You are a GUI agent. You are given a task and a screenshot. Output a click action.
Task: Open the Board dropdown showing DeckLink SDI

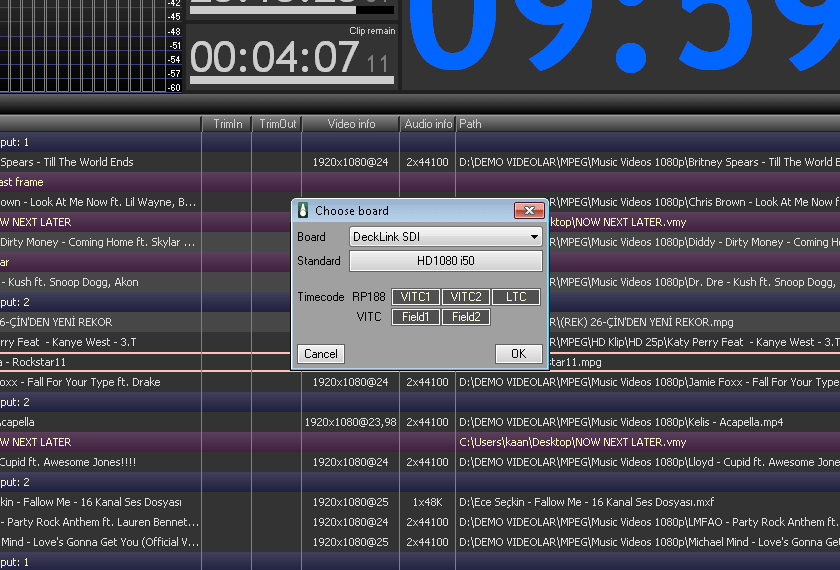click(446, 237)
